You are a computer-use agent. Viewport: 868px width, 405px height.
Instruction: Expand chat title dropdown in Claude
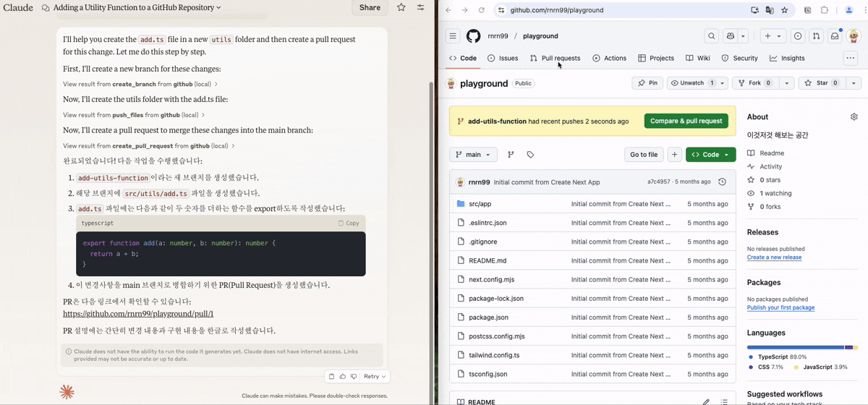click(218, 8)
